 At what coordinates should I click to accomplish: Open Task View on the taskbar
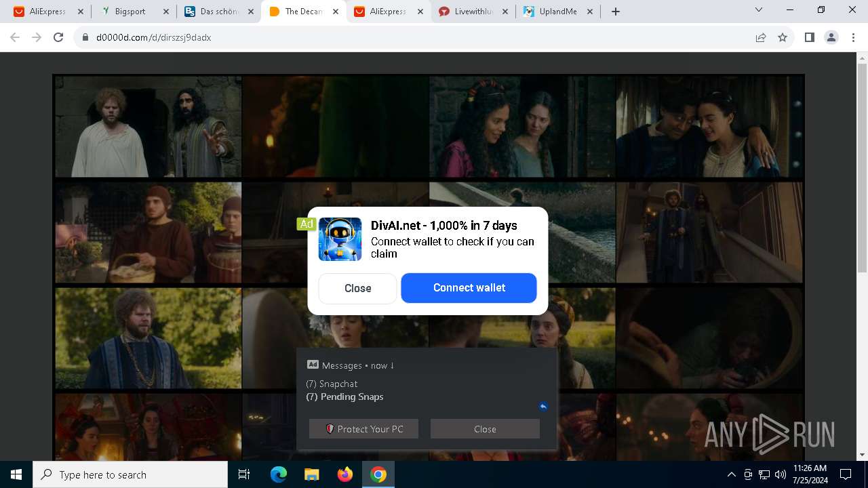click(x=244, y=474)
